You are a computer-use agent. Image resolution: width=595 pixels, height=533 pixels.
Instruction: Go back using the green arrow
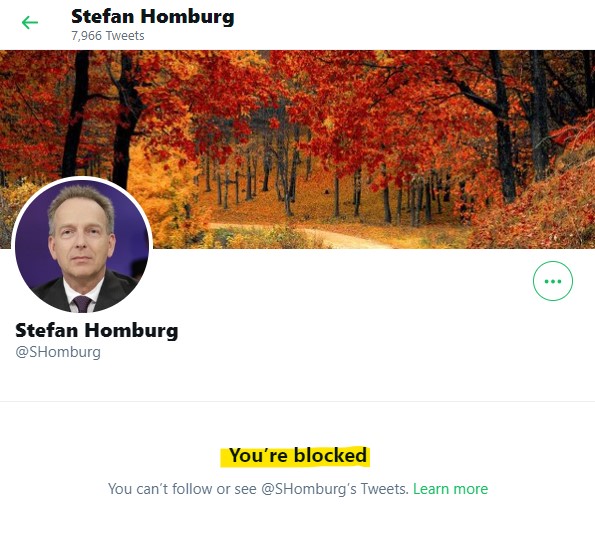[30, 23]
